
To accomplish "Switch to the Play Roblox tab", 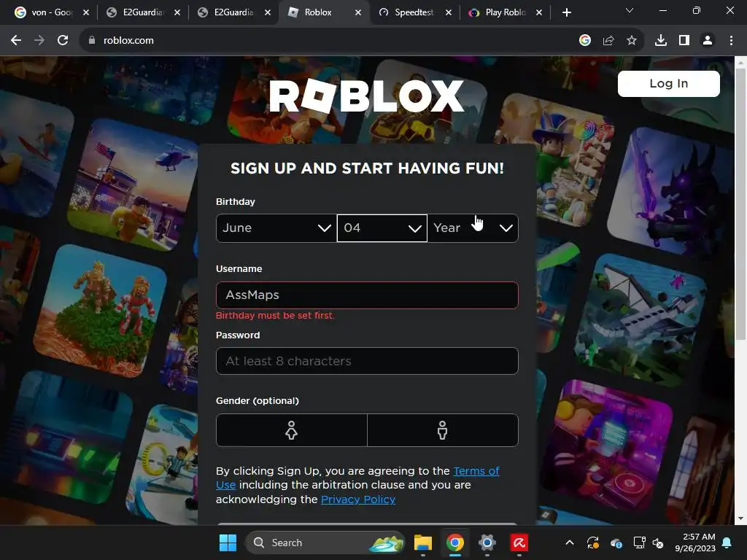I will coord(505,13).
